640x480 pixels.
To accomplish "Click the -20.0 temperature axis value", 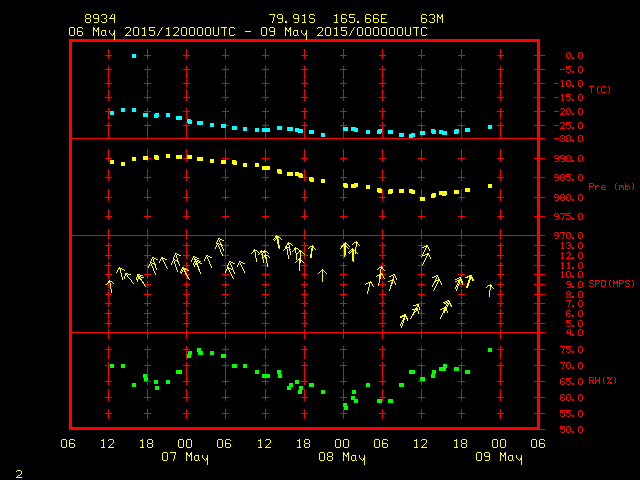I will 569,111.
